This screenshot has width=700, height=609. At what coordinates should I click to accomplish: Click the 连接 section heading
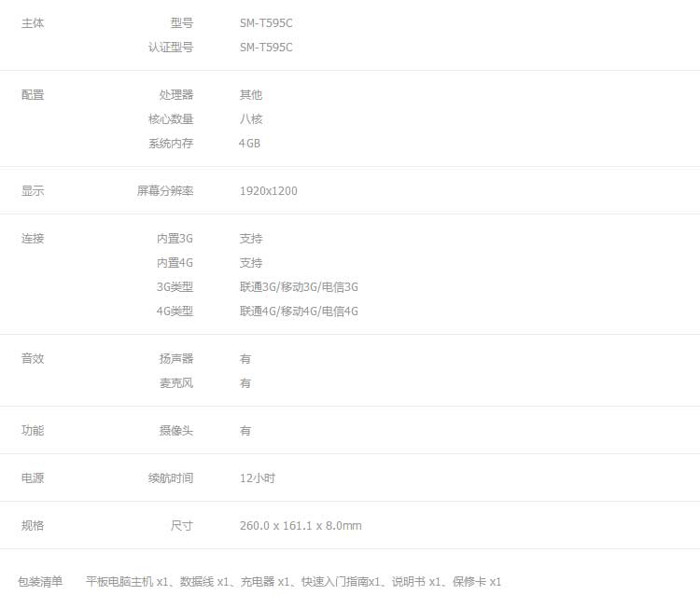[33, 239]
